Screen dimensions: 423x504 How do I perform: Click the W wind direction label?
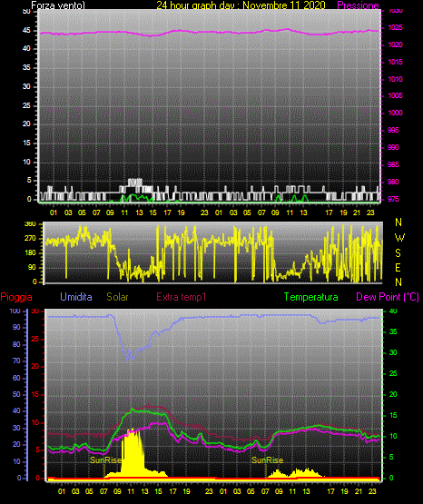(x=399, y=238)
